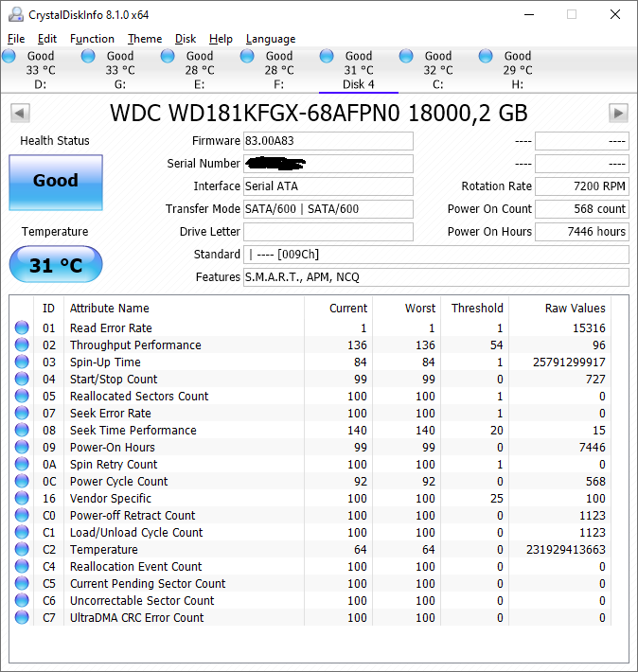Screen dimensions: 638x672
Task: Click the Power On Hours value
Action: [x=582, y=232]
